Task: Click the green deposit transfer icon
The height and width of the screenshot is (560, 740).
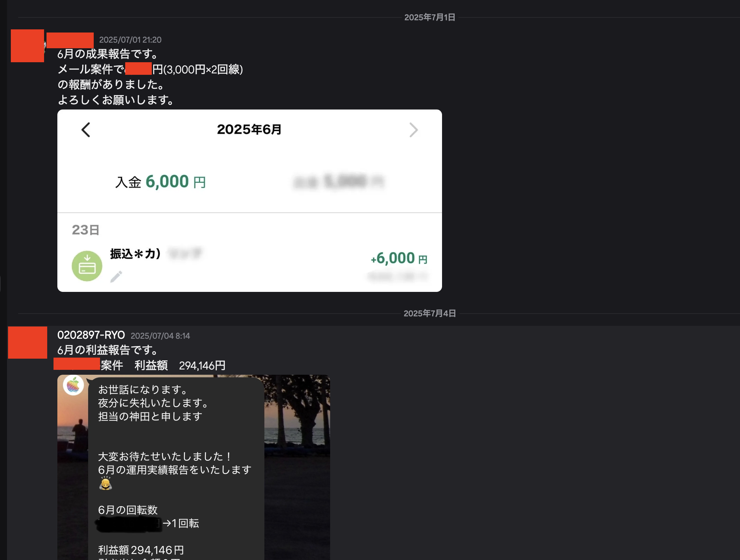Action: point(87,266)
